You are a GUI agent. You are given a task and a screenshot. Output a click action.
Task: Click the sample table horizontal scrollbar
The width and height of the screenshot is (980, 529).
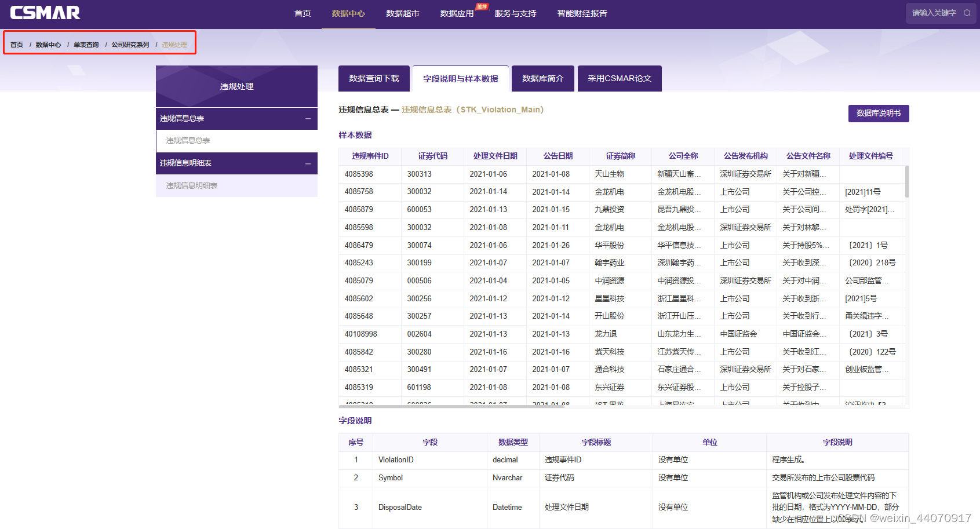click(452, 406)
